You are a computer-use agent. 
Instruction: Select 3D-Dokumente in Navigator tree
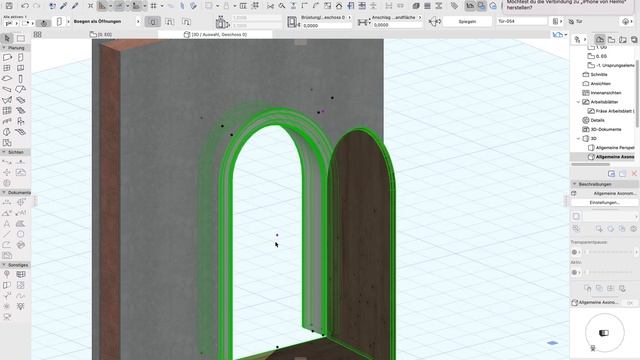606,129
